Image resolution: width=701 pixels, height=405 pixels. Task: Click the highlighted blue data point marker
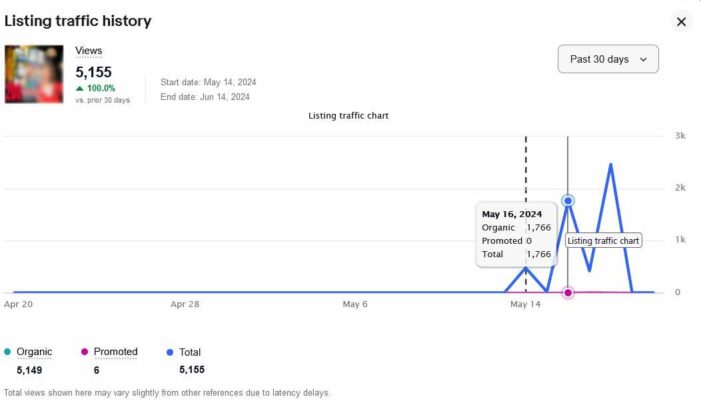pyautogui.click(x=568, y=201)
